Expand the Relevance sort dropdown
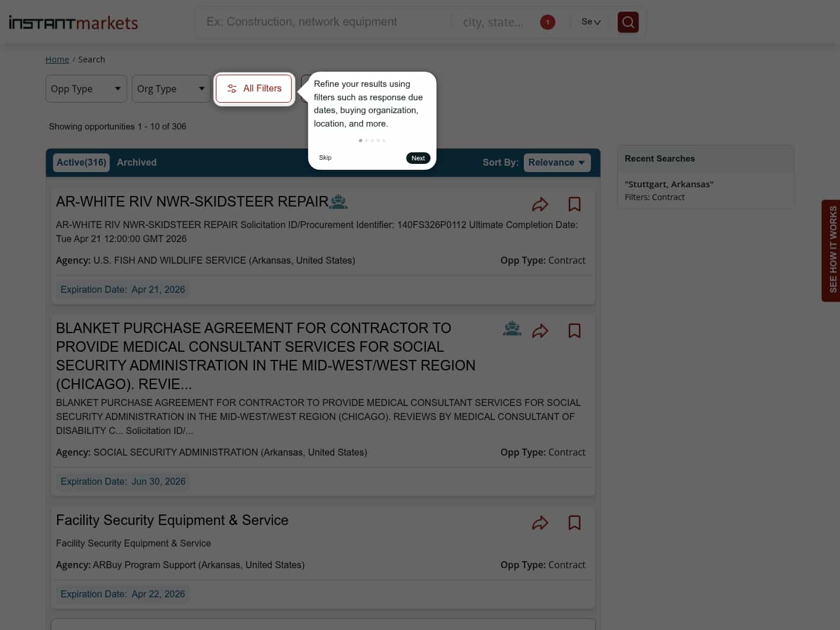Viewport: 840px width, 630px height. [x=556, y=162]
